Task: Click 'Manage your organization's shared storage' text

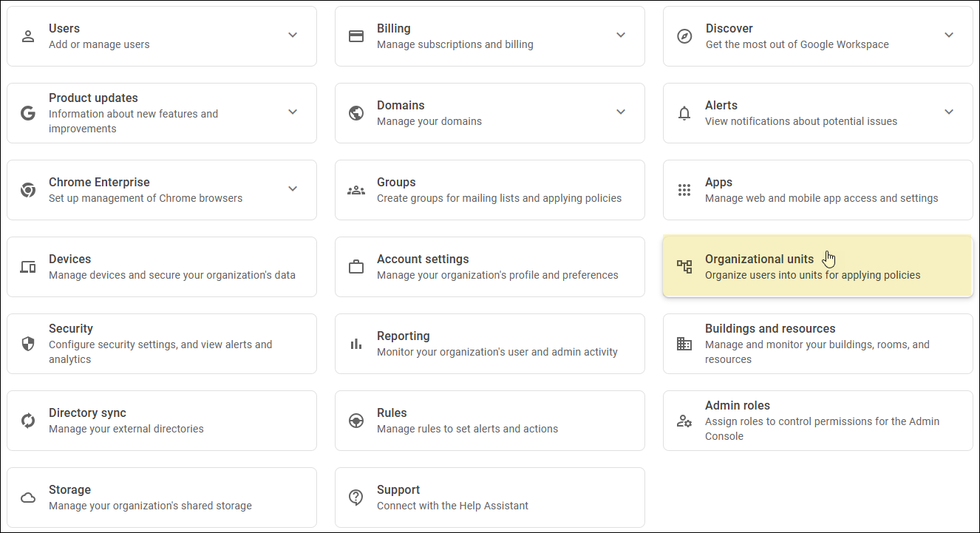Action: click(x=150, y=506)
